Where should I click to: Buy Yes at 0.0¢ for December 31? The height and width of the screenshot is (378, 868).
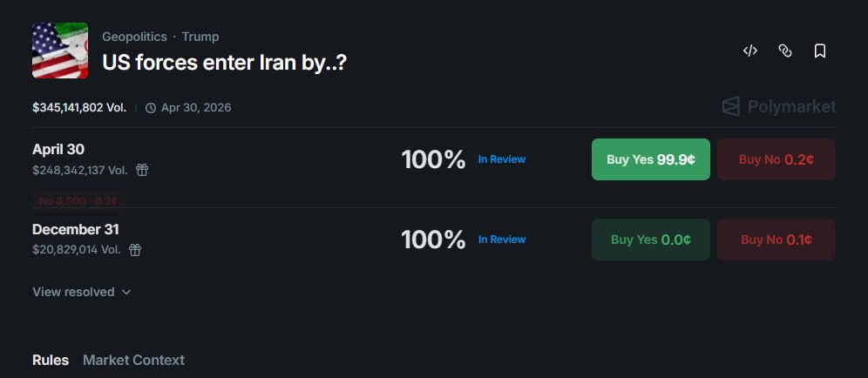[650, 240]
